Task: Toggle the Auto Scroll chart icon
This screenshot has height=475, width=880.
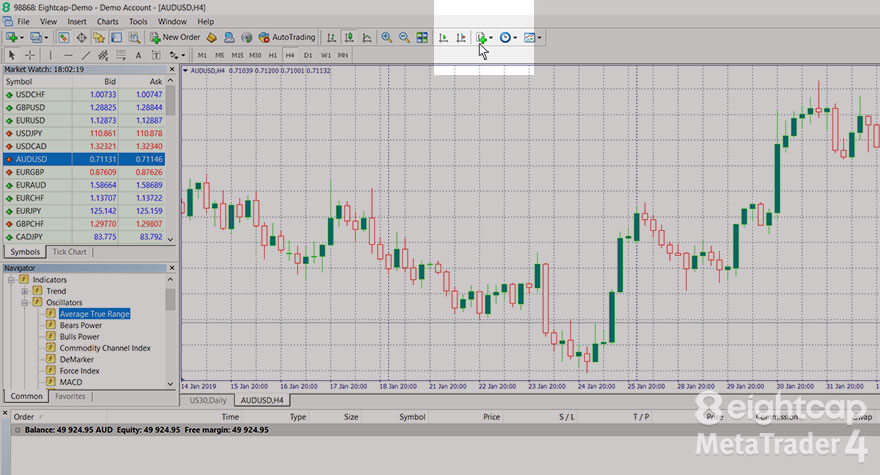Action: pos(443,38)
